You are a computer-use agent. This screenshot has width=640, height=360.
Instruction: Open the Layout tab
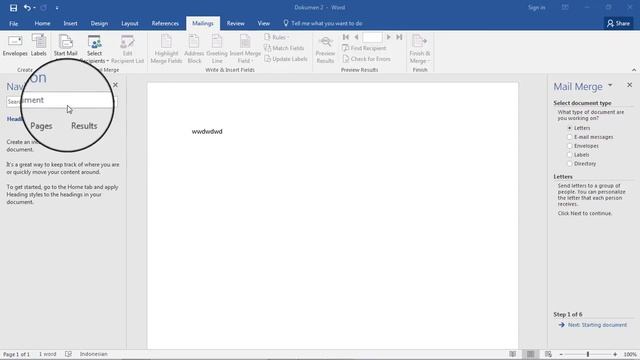(x=130, y=23)
